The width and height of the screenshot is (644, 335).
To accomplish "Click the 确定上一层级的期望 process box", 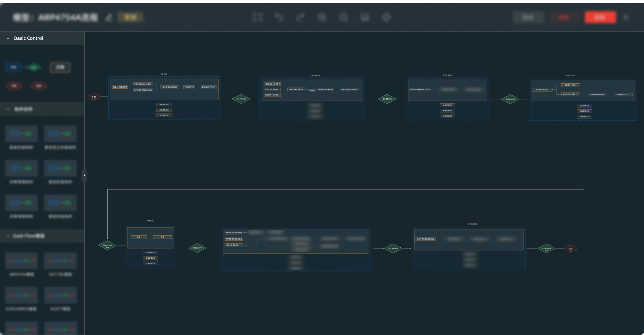I will [x=120, y=87].
